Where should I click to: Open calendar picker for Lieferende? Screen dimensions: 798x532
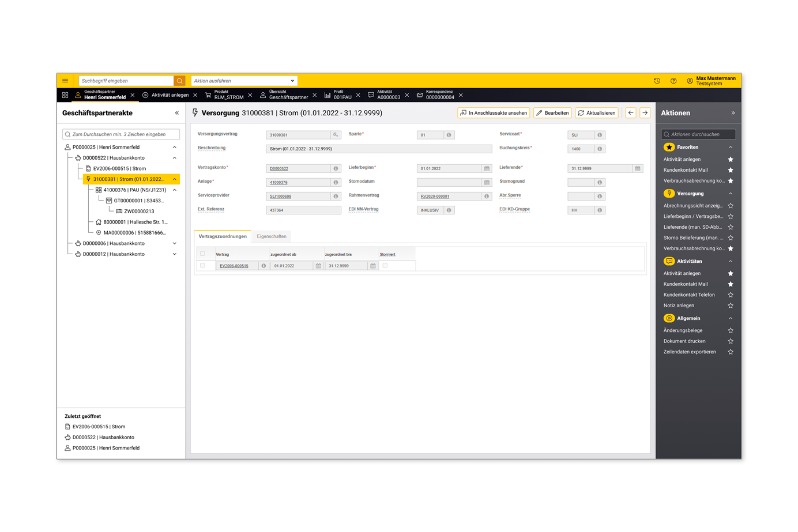coord(638,168)
